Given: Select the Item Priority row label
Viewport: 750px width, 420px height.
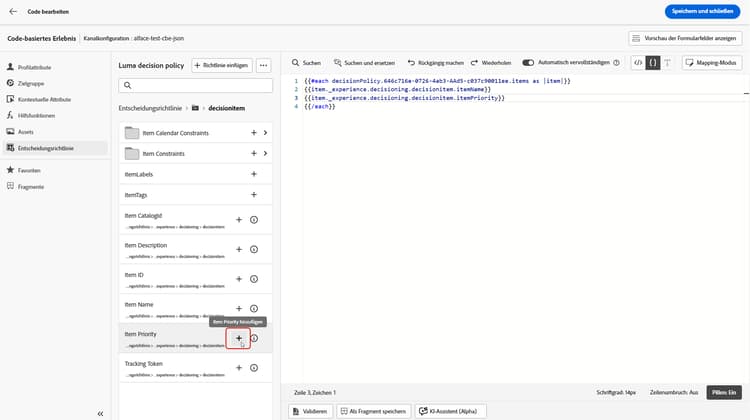Looking at the screenshot, I should pyautogui.click(x=140, y=334).
